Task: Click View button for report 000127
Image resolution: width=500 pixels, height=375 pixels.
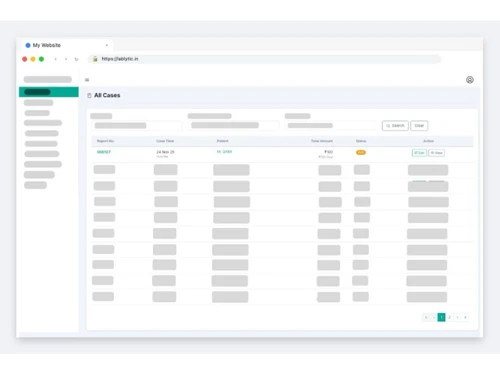Action: (436, 153)
